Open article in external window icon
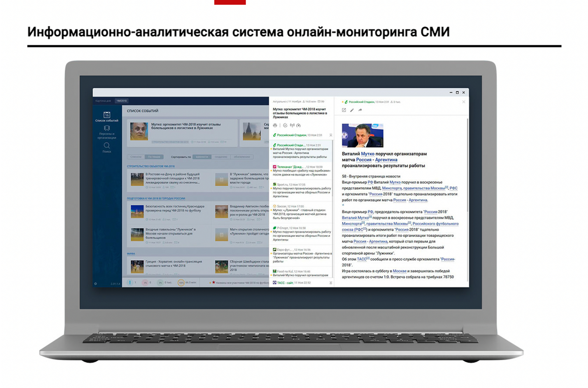The image size is (588, 388). [344, 110]
